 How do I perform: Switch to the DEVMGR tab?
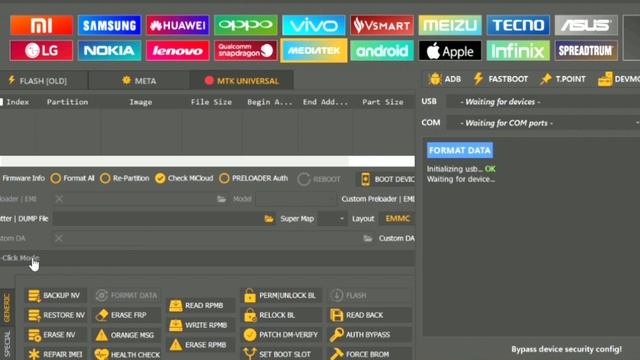coord(619,79)
